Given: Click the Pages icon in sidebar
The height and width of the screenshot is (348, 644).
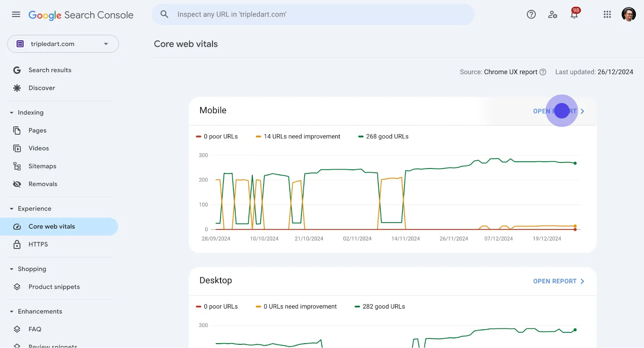Looking at the screenshot, I should tap(17, 130).
